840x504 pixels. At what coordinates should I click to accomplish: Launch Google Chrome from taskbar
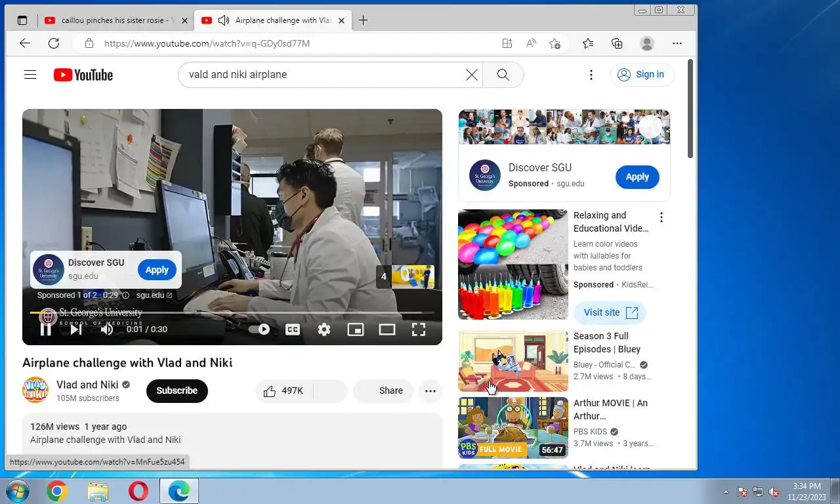[57, 491]
